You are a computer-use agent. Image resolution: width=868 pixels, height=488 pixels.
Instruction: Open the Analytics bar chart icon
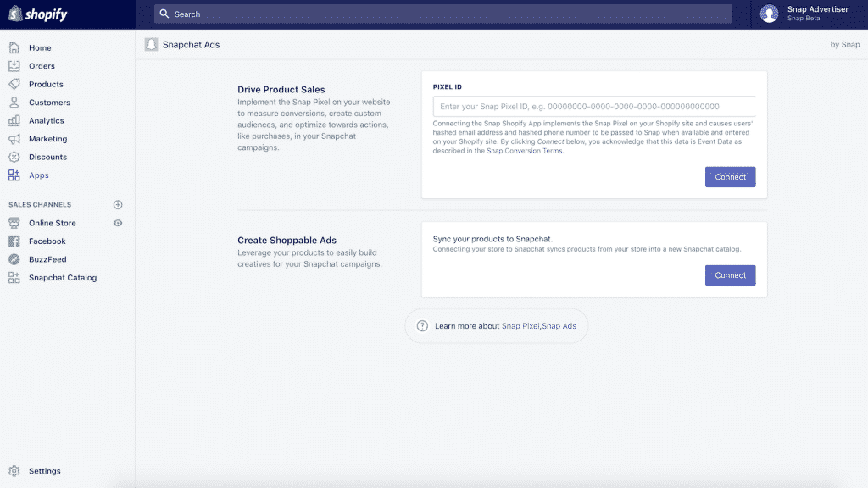(x=14, y=120)
